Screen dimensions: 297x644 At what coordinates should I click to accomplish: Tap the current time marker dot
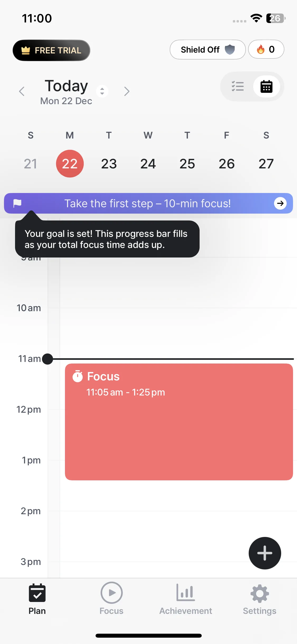48,359
